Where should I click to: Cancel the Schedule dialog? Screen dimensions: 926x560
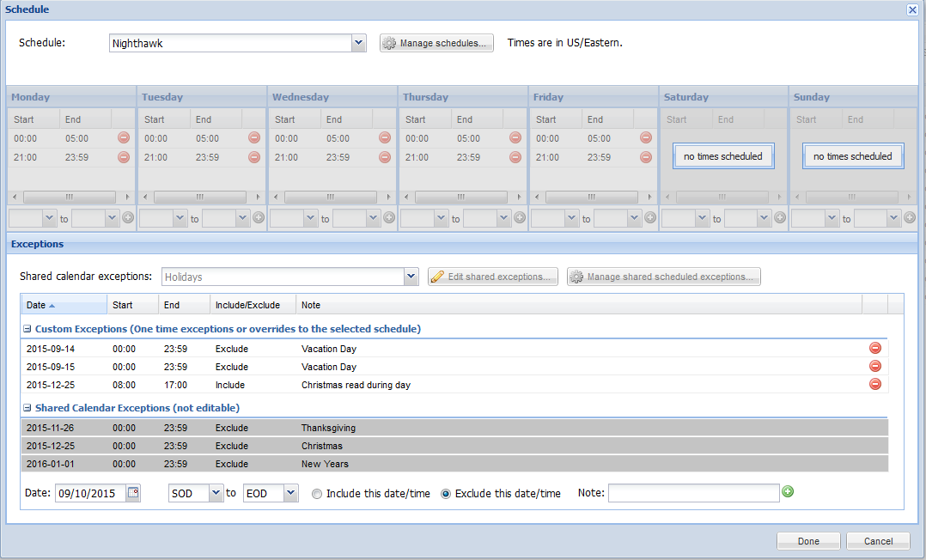[x=878, y=540]
